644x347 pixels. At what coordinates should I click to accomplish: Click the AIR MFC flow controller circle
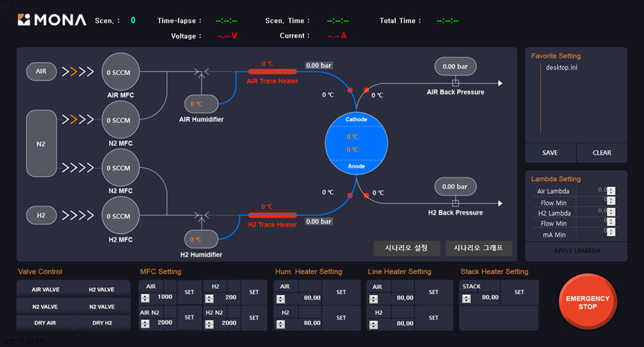pyautogui.click(x=121, y=72)
